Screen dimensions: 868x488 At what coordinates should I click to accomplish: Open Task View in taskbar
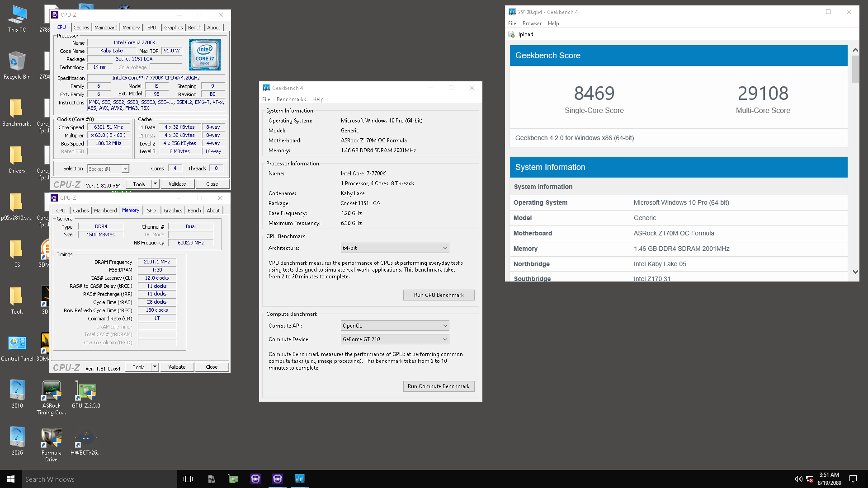pyautogui.click(x=188, y=479)
